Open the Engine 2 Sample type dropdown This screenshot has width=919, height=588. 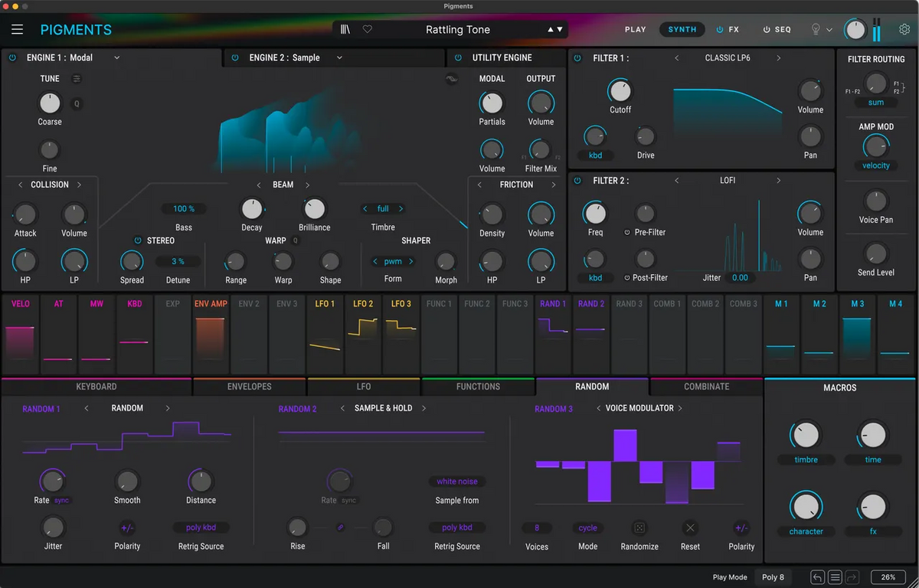pyautogui.click(x=339, y=58)
